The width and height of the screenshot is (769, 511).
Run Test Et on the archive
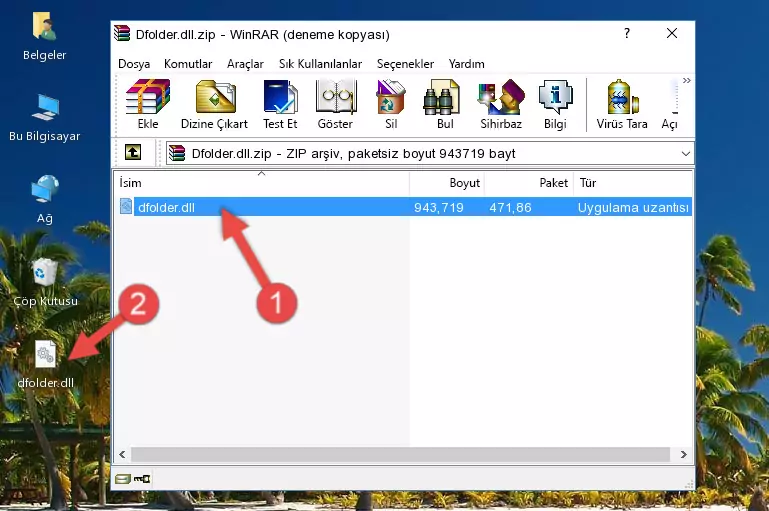click(x=280, y=104)
